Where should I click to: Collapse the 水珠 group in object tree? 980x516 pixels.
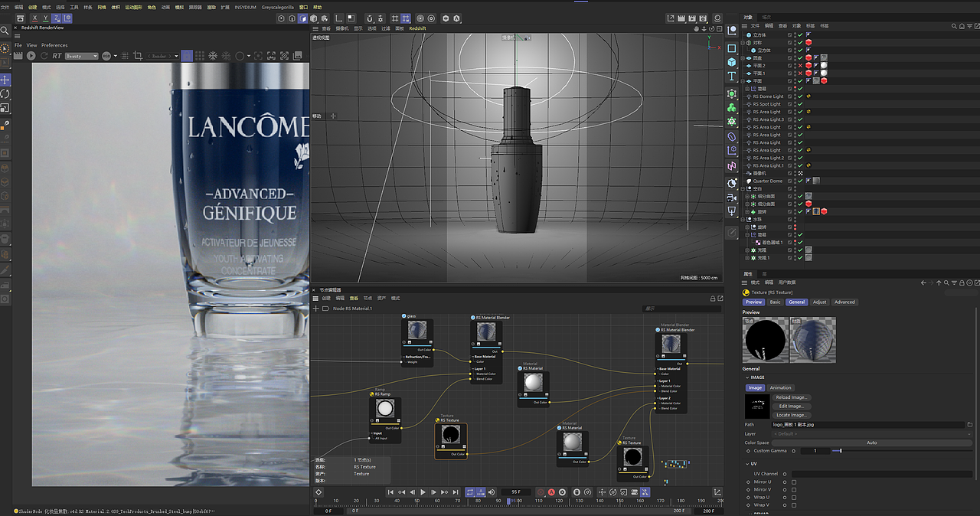(743, 219)
